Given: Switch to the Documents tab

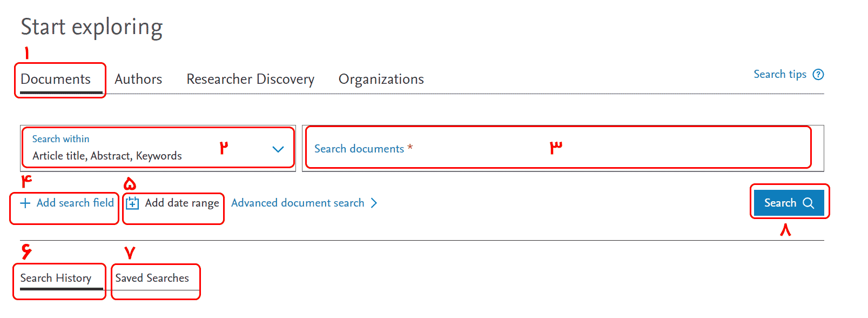Looking at the screenshot, I should pyautogui.click(x=56, y=79).
